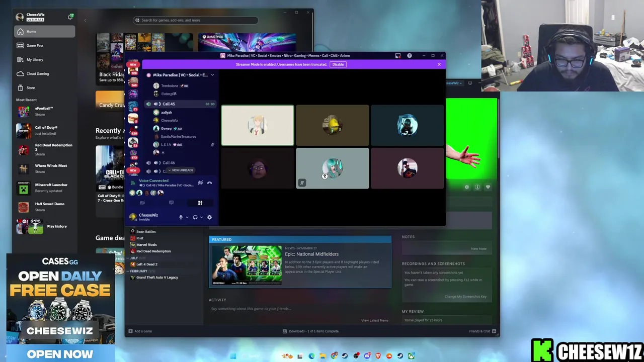
Task: Collapse the FEBRUARY group in Steam library
Action: tap(128, 271)
